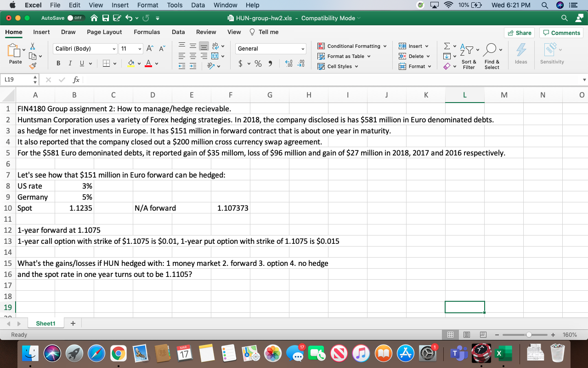This screenshot has width=588, height=368.
Task: Switch to the Formulas ribbon tab
Action: [x=147, y=32]
